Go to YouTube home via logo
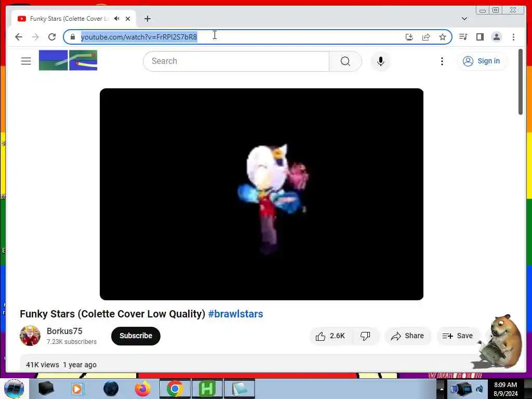Image resolution: width=532 pixels, height=399 pixels. click(x=68, y=60)
